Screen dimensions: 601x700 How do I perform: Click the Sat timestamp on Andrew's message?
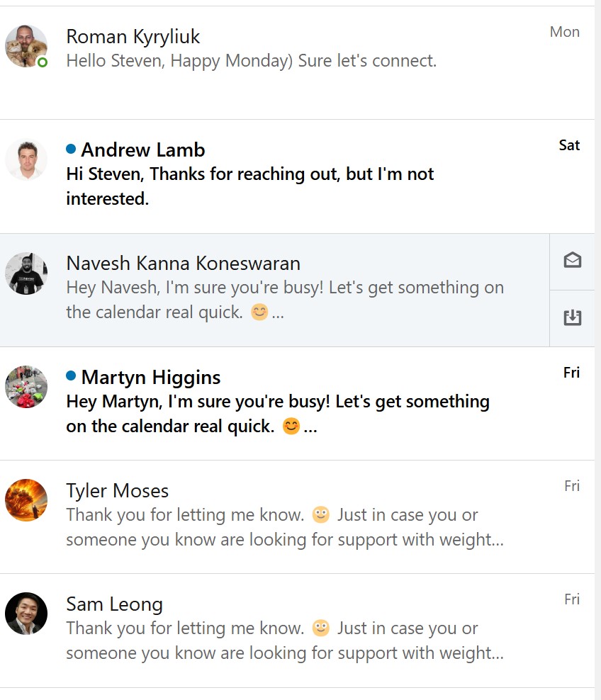point(569,145)
